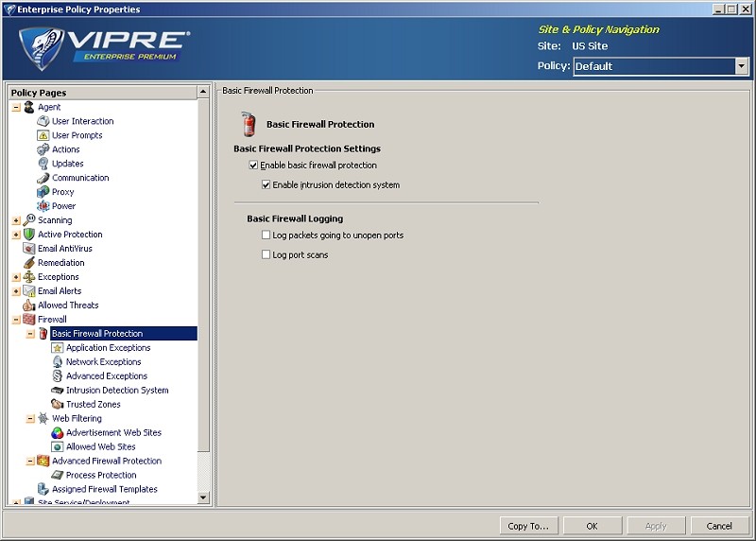The height and width of the screenshot is (541, 756).
Task: Click the Site & Policy Navigation heading
Action: [x=598, y=29]
